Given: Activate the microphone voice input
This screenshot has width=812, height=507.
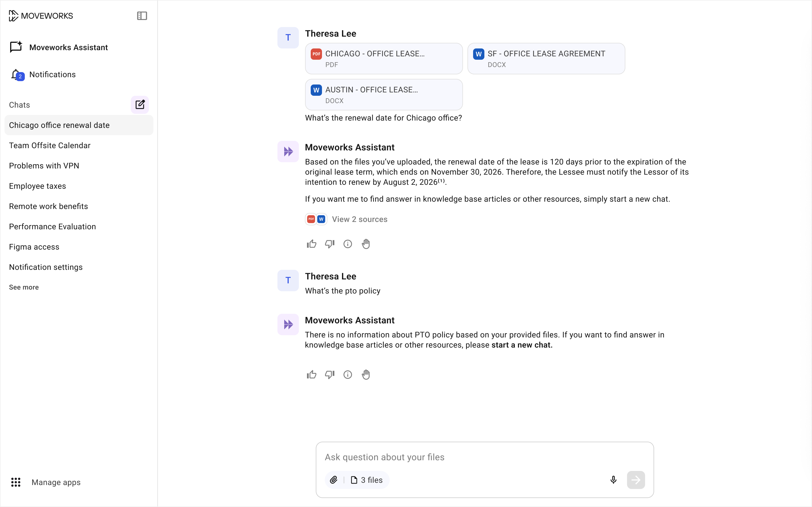Looking at the screenshot, I should coord(613,480).
